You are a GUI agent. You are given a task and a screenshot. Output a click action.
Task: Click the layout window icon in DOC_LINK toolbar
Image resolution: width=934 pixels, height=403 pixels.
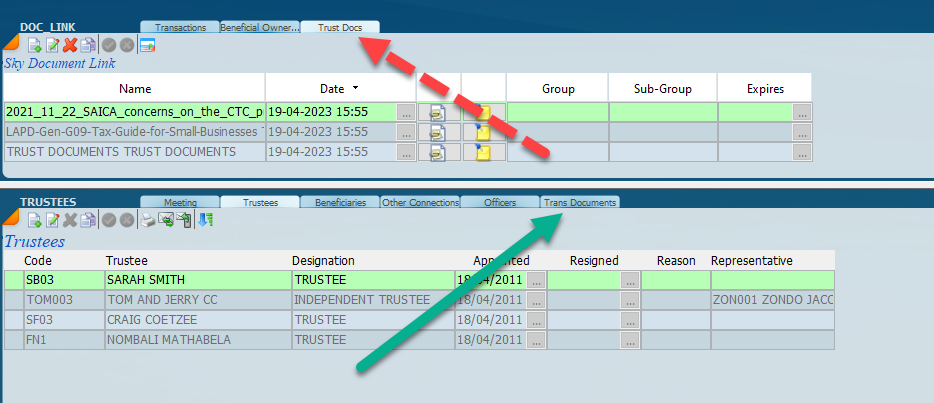[147, 45]
